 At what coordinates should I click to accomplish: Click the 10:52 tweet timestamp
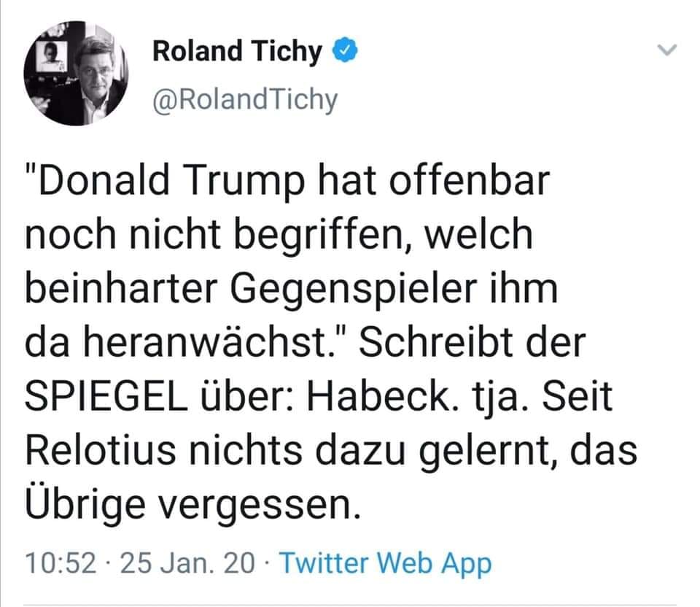click(x=61, y=562)
